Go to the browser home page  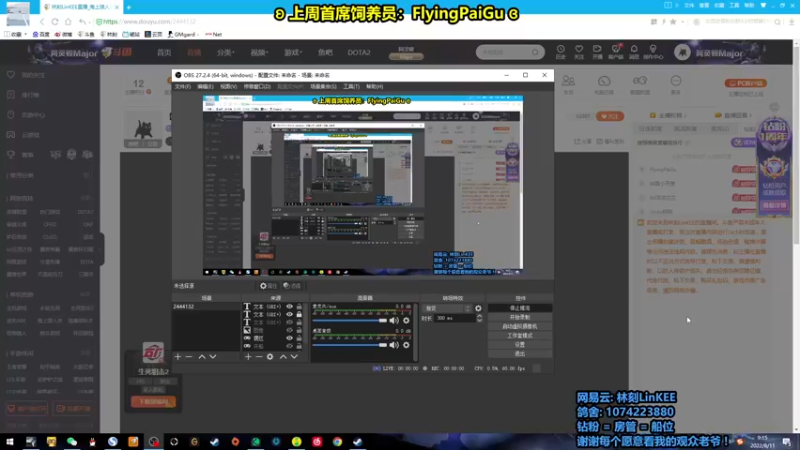click(68, 22)
